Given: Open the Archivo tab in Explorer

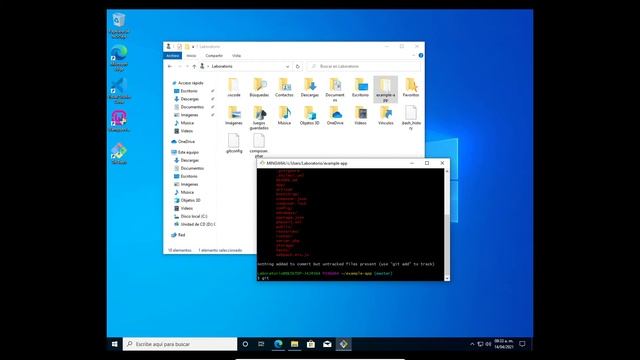Looking at the screenshot, I should 173,56.
